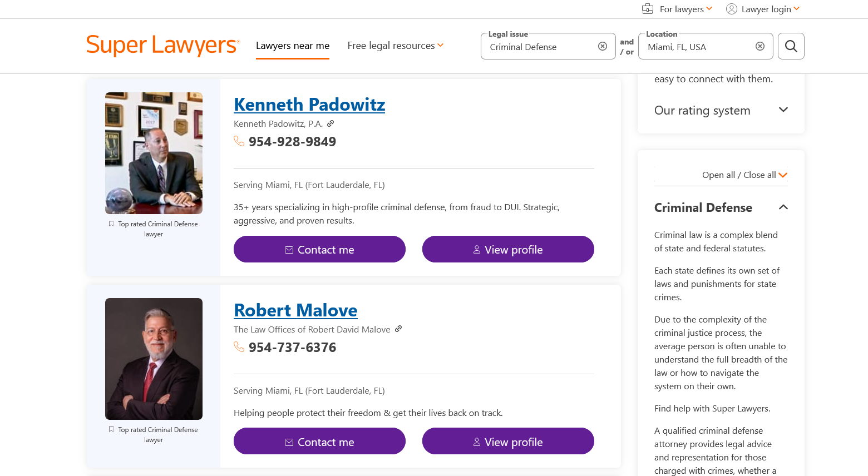Screen dimensions: 868x476
Task: Open Kenneth Padowitz's name link
Action: tap(309, 105)
